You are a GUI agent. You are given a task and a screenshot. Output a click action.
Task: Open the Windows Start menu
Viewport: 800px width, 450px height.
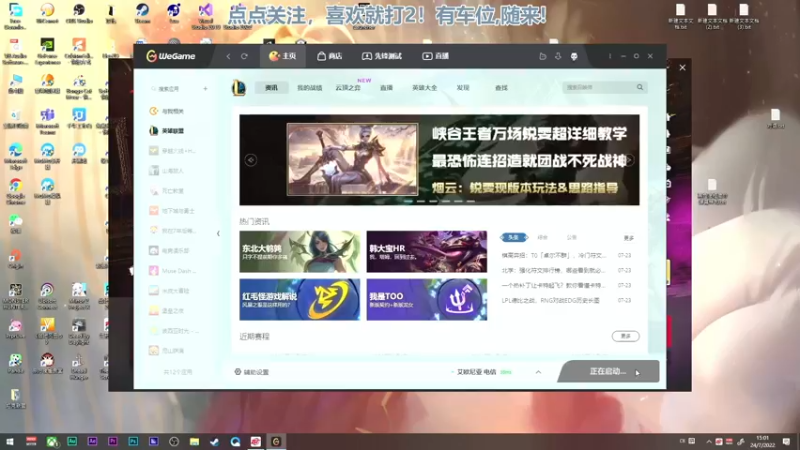(10, 441)
